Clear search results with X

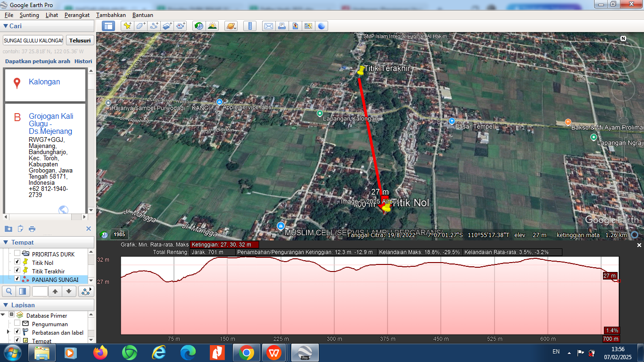click(88, 229)
